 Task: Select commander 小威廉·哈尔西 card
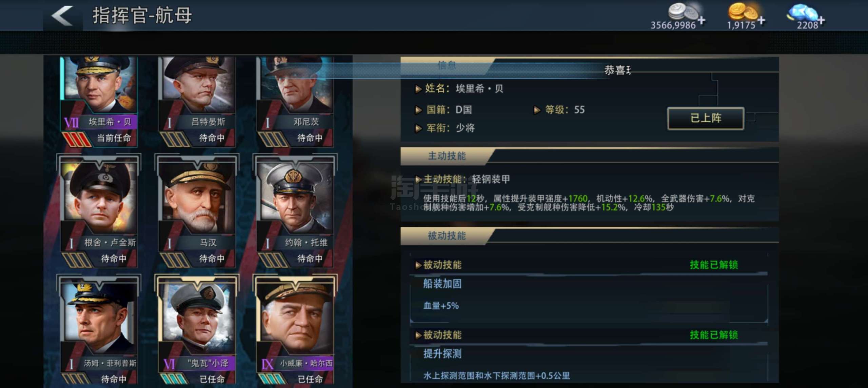(x=295, y=330)
